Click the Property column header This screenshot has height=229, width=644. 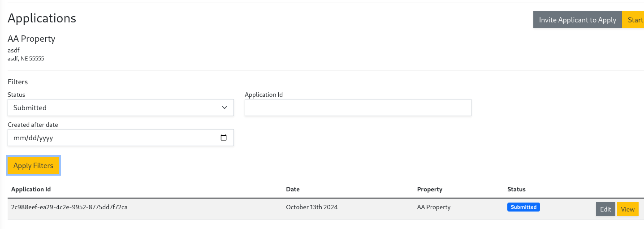429,189
